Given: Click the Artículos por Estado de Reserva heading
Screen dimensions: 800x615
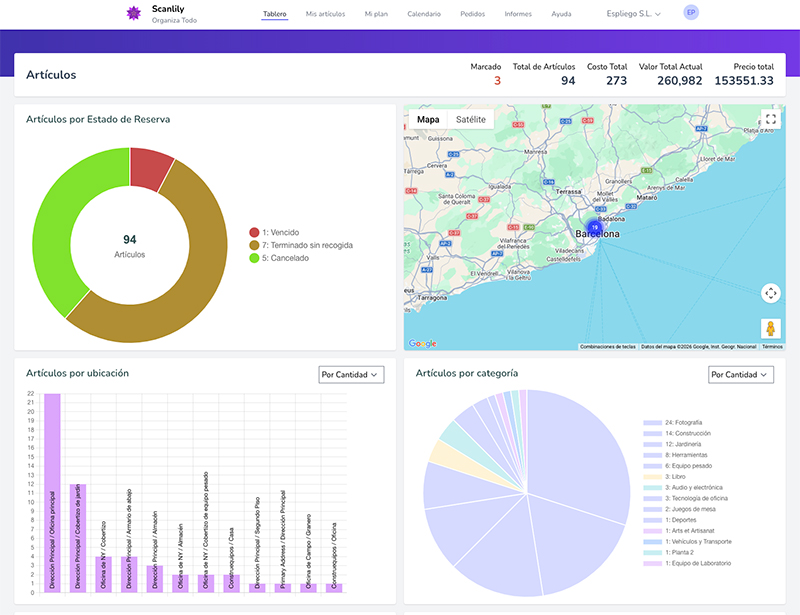Looking at the screenshot, I should click(98, 119).
